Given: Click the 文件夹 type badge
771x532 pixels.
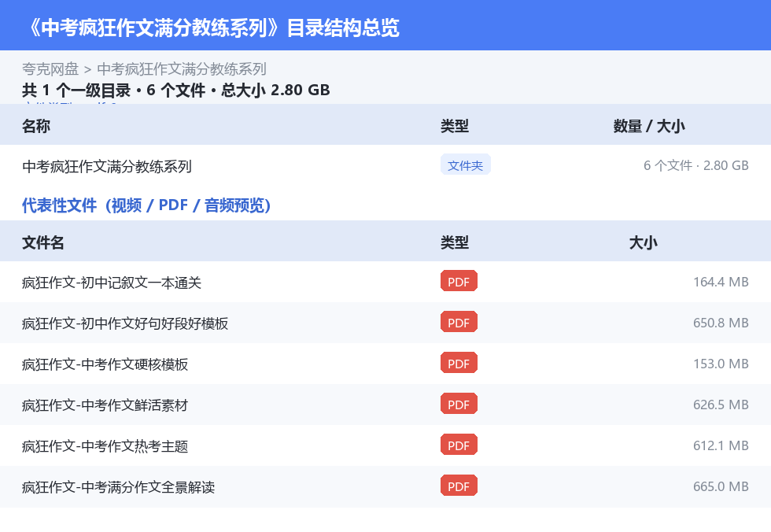Looking at the screenshot, I should (465, 165).
